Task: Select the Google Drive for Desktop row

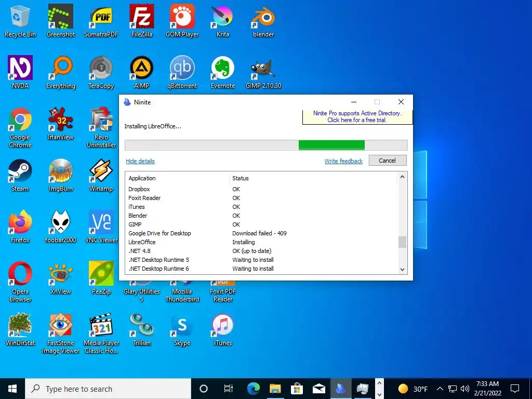Action: pos(261,233)
